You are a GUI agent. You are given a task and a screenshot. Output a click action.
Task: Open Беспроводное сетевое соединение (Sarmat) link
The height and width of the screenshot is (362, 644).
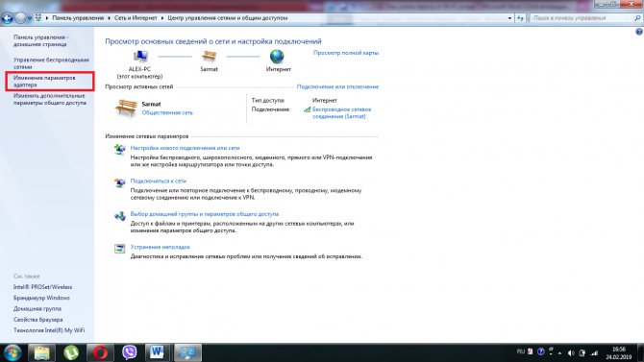point(342,113)
